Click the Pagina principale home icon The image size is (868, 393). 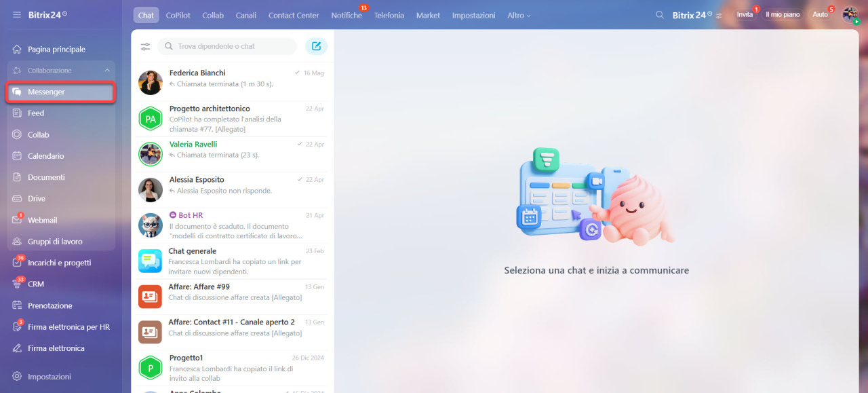(17, 49)
